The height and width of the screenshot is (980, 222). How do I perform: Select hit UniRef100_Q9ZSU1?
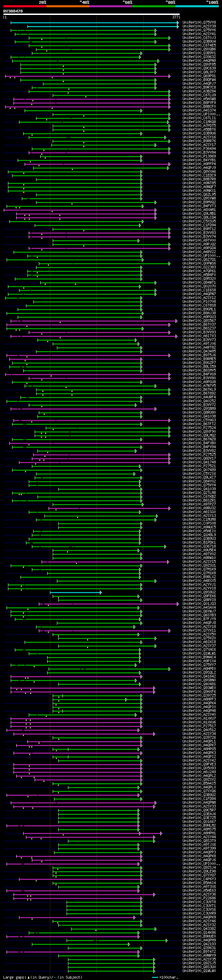(199, 565)
